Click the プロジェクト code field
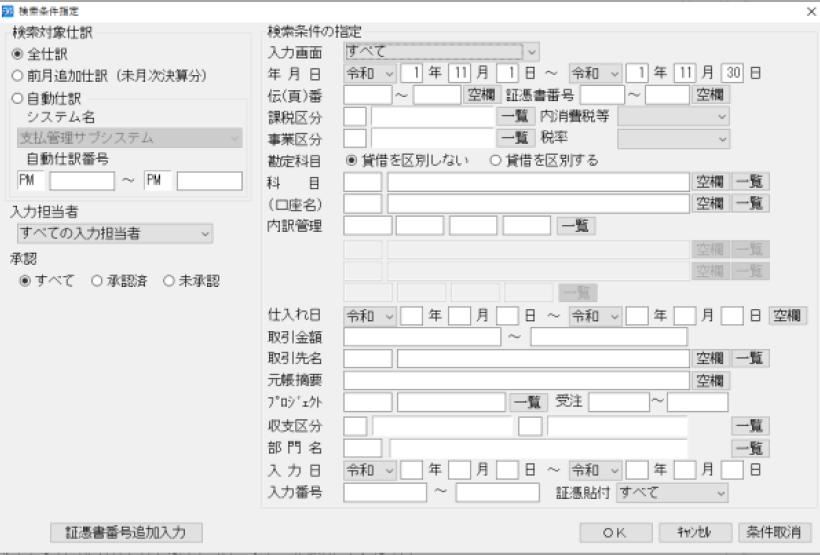The width and height of the screenshot is (820, 555). [x=368, y=402]
